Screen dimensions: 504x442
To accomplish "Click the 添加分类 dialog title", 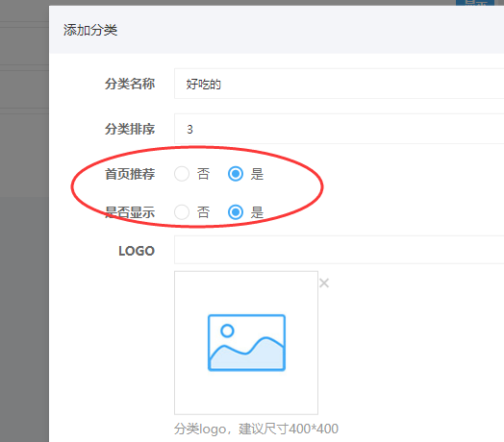I will (x=90, y=30).
